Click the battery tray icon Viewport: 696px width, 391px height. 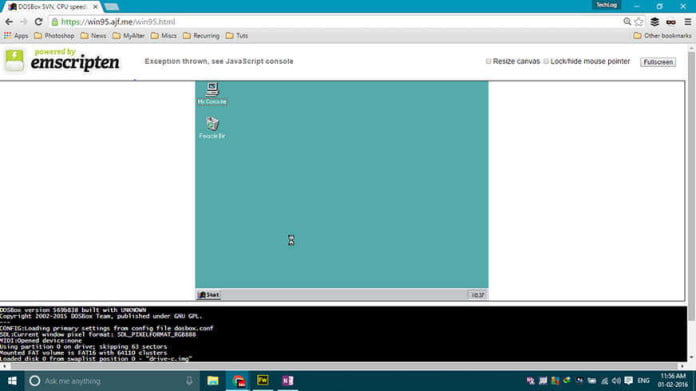click(592, 381)
